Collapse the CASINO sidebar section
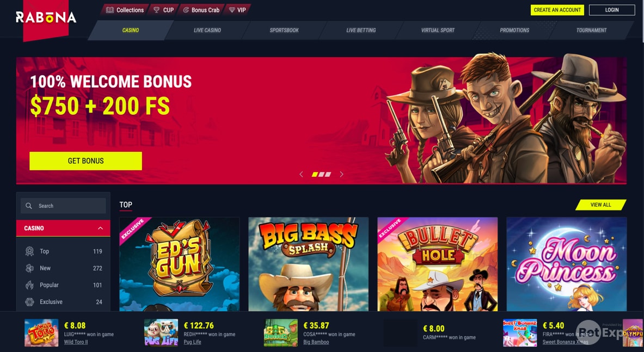 point(100,228)
